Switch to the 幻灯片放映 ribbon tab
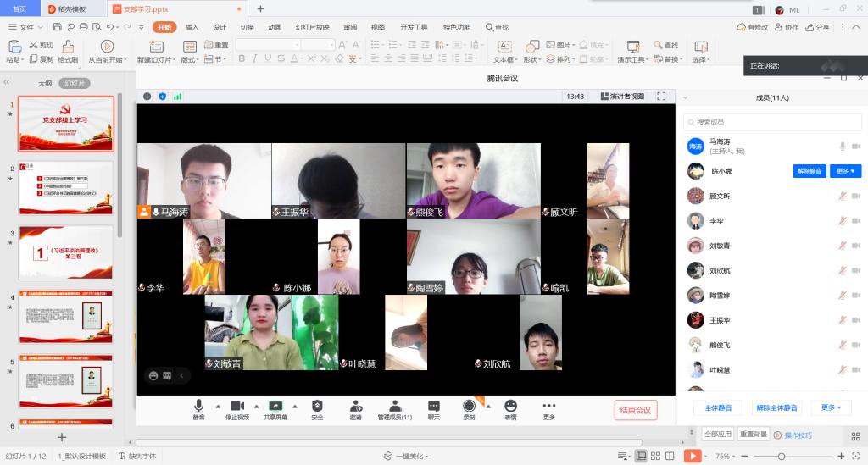Image resolution: width=868 pixels, height=465 pixels. (x=312, y=27)
